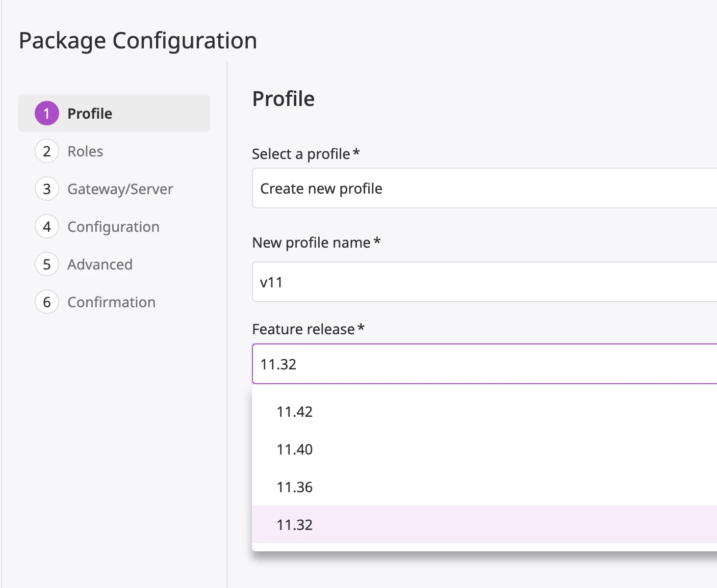Pick the 11.36 release option
The height and width of the screenshot is (588, 717).
tap(295, 487)
